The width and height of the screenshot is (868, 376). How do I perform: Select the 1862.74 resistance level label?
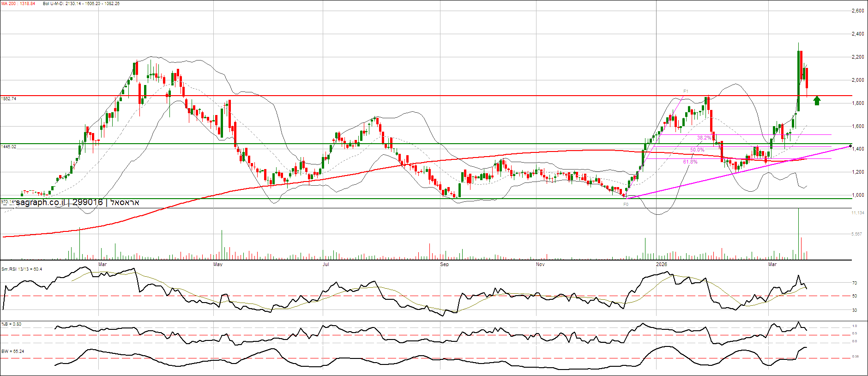click(x=9, y=99)
